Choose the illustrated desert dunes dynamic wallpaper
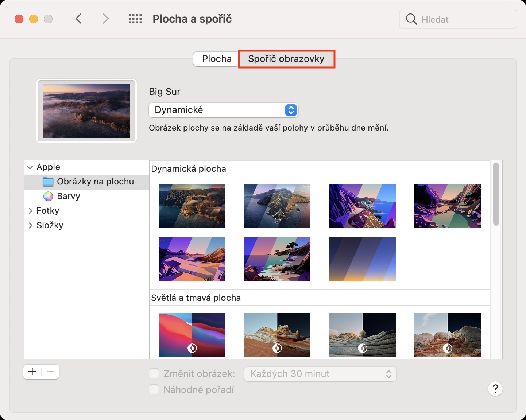The image size is (526, 420). (x=192, y=259)
